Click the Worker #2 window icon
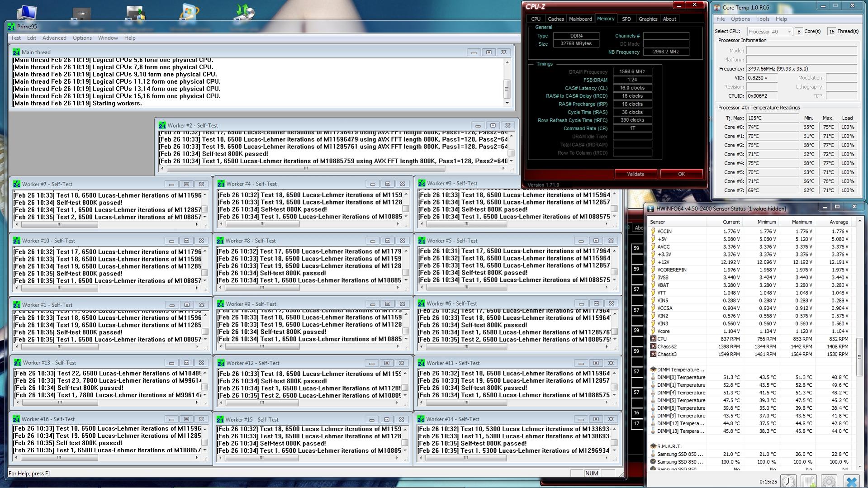This screenshot has height=488, width=868. click(162, 125)
